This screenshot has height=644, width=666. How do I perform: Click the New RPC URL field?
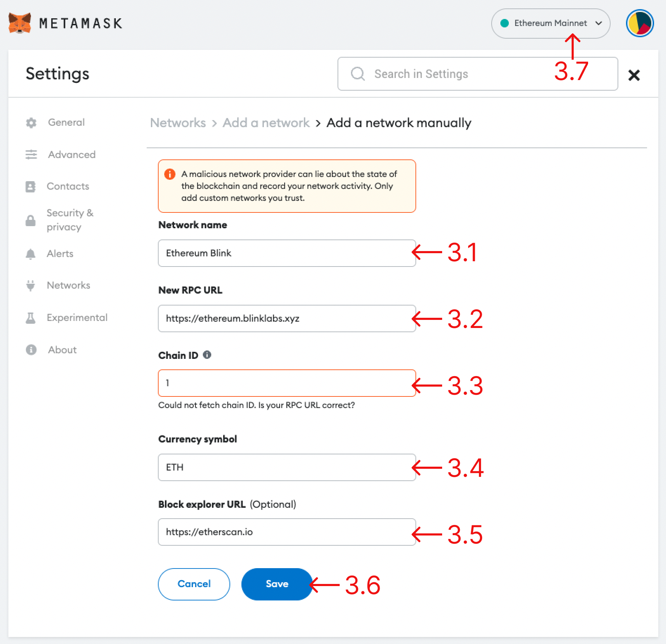point(286,318)
